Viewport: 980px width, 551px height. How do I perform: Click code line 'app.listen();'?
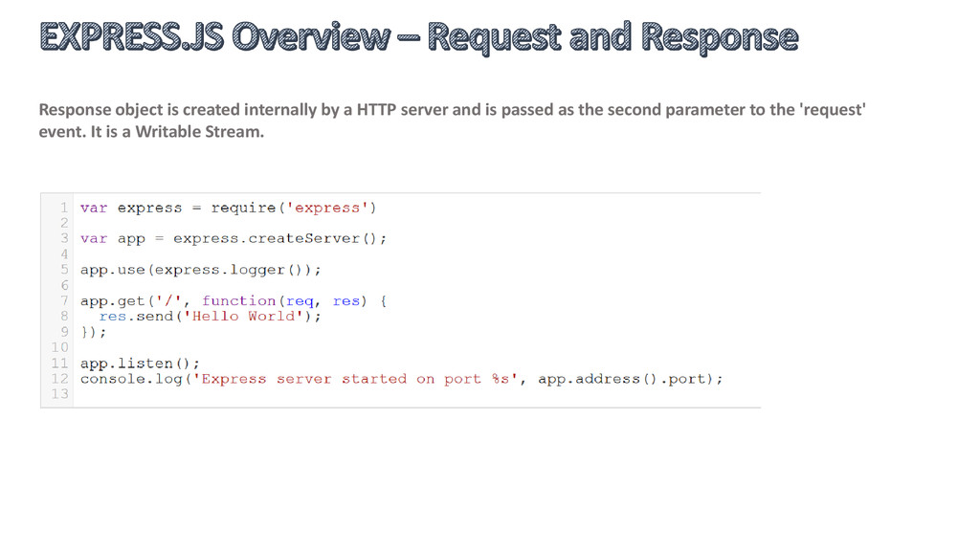tap(140, 364)
